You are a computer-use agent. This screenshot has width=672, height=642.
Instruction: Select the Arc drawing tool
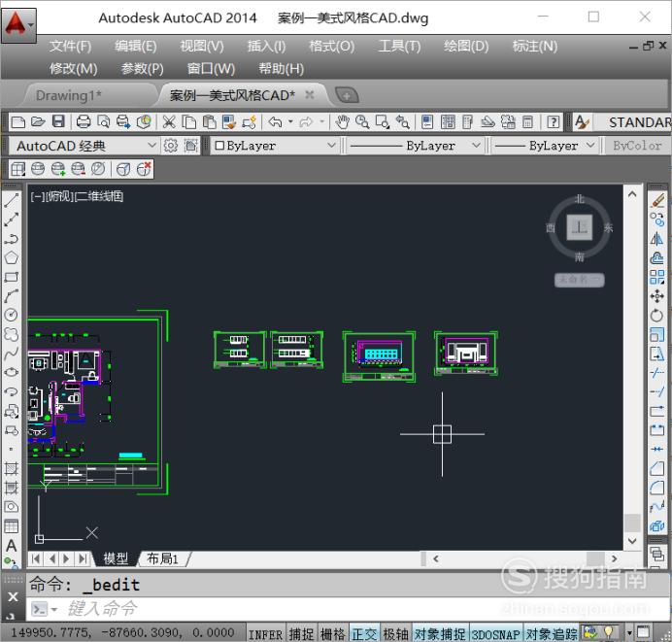coord(12,296)
